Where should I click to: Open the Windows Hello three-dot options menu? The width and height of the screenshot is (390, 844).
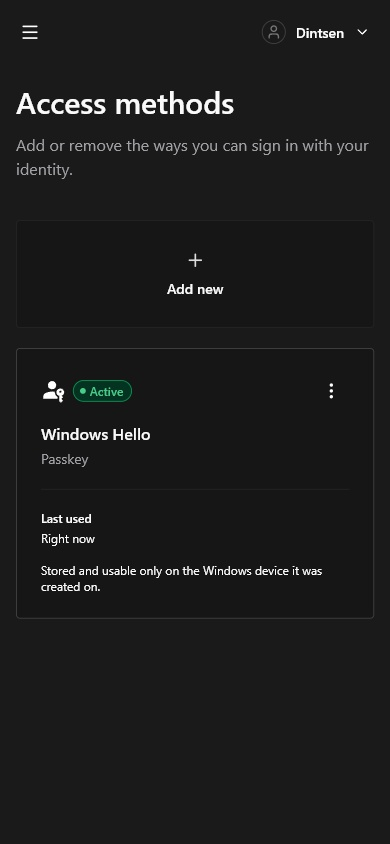tap(331, 391)
